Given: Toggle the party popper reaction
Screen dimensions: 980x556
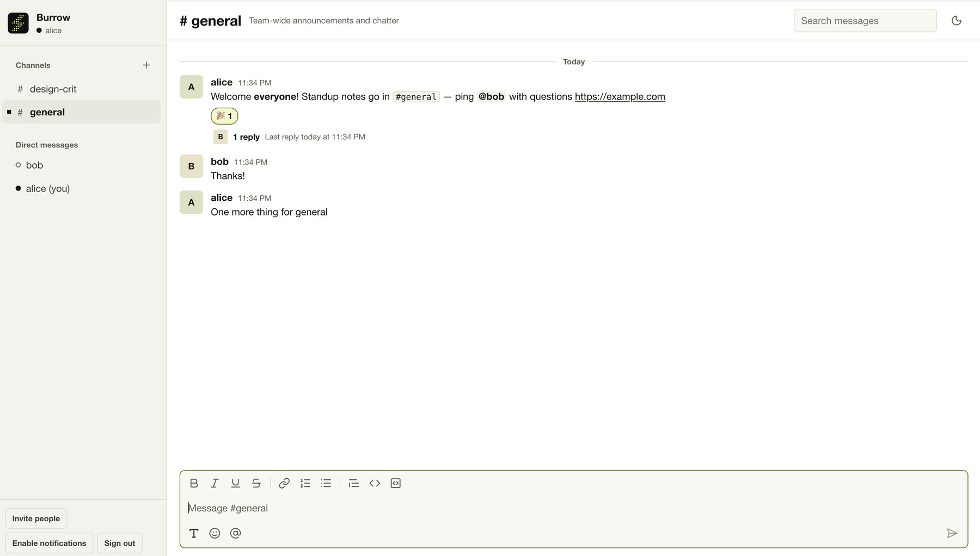Looking at the screenshot, I should (224, 116).
